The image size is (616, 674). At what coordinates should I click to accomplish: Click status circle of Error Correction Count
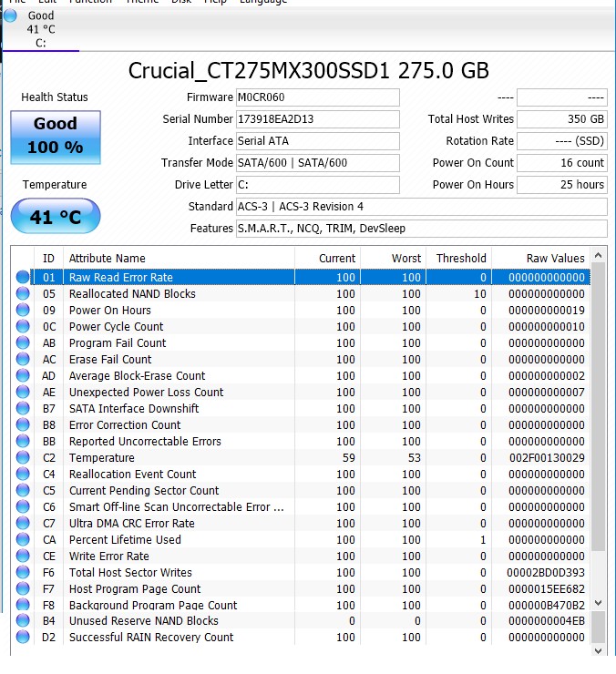click(x=23, y=424)
